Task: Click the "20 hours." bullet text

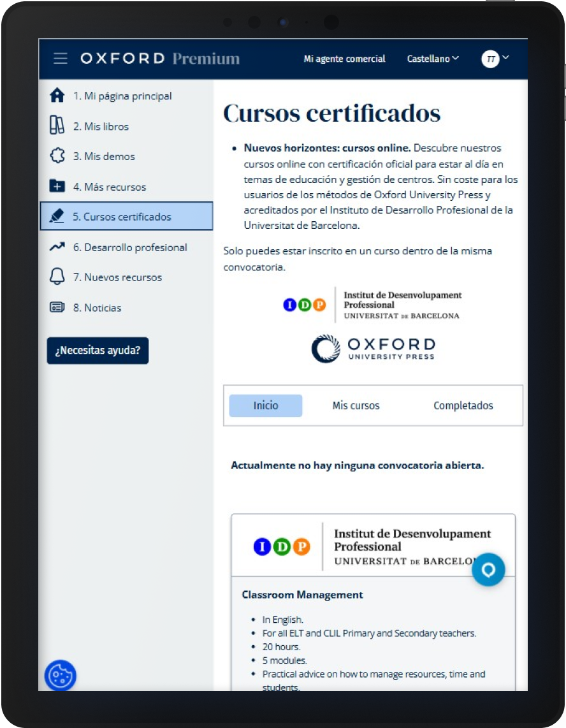Action: (281, 647)
